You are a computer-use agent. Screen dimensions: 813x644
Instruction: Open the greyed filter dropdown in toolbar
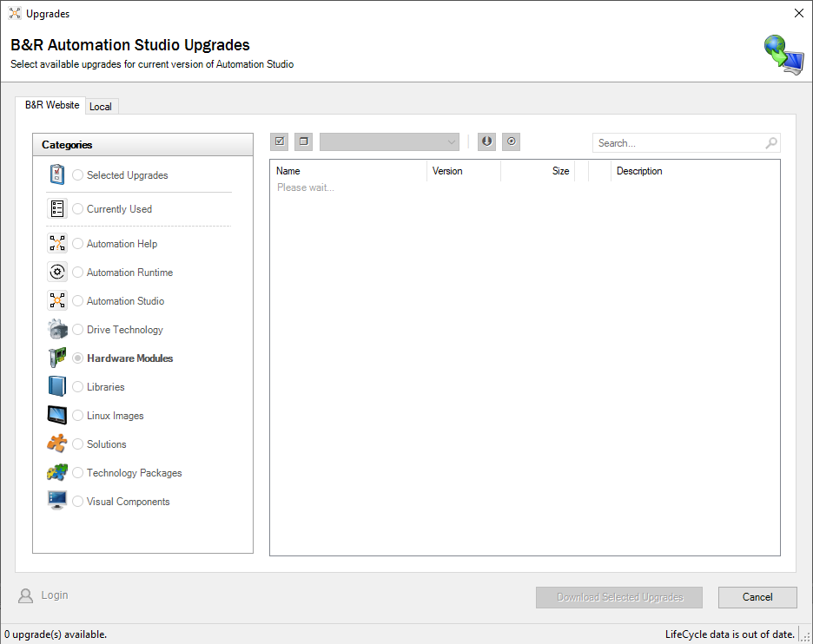pyautogui.click(x=389, y=141)
